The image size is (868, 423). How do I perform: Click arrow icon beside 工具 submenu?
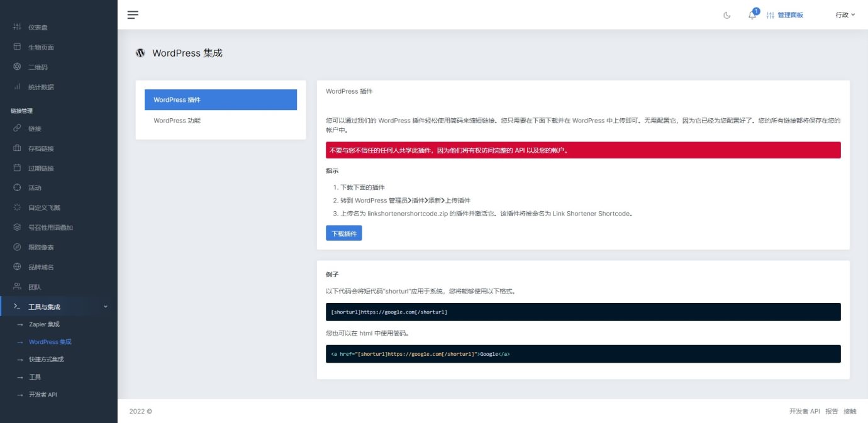[x=20, y=377]
